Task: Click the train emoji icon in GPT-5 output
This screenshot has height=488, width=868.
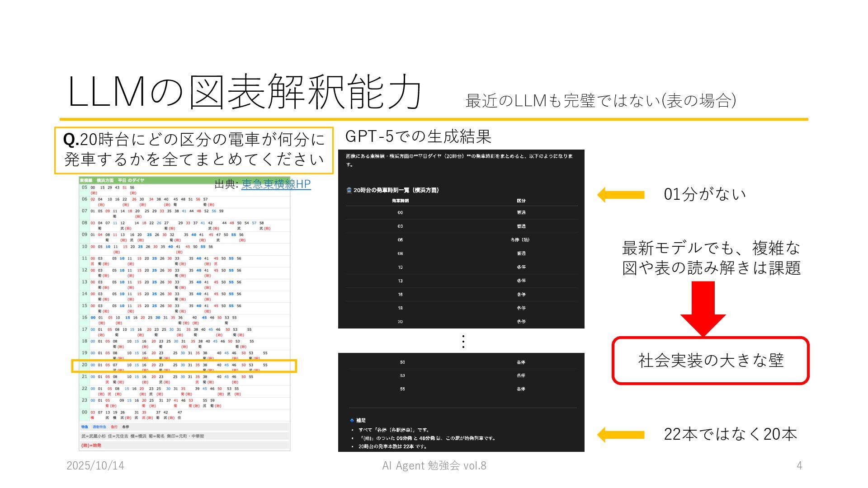Action: click(349, 190)
